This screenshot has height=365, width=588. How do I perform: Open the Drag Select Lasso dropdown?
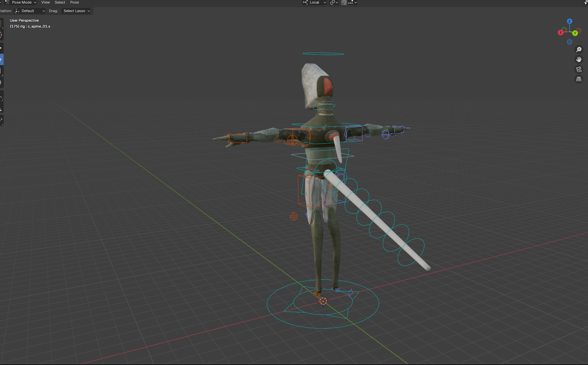[76, 11]
